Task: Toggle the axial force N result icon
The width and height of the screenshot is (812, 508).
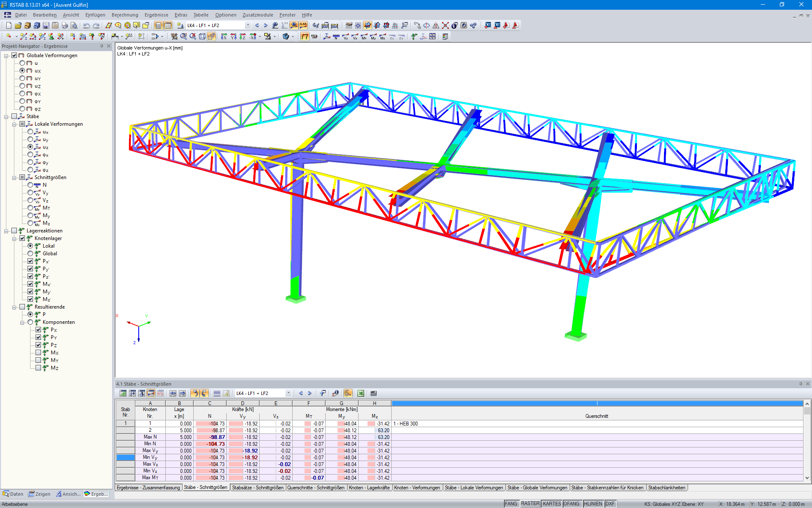Action: (x=336, y=37)
